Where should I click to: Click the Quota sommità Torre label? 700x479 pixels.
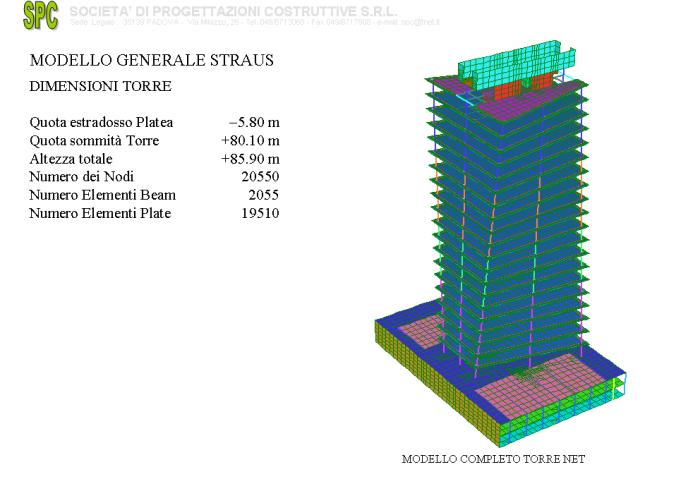[x=94, y=141]
